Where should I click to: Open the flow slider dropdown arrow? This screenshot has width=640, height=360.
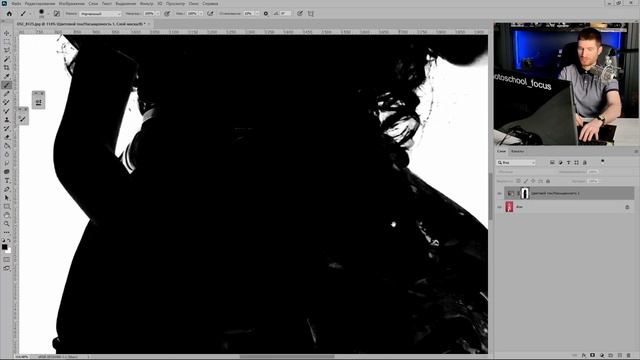[201, 13]
